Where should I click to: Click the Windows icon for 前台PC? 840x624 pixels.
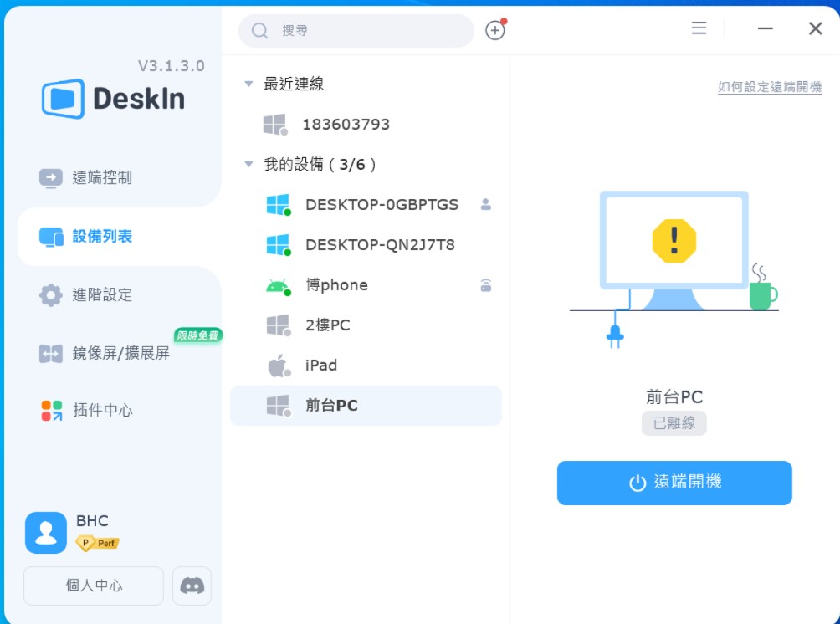point(279,406)
